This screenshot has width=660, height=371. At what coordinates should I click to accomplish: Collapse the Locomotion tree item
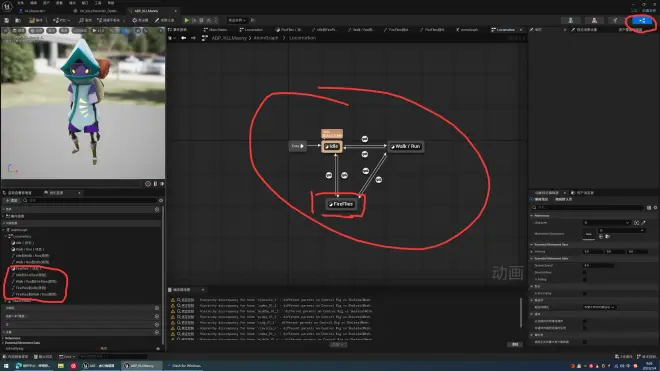coord(7,237)
